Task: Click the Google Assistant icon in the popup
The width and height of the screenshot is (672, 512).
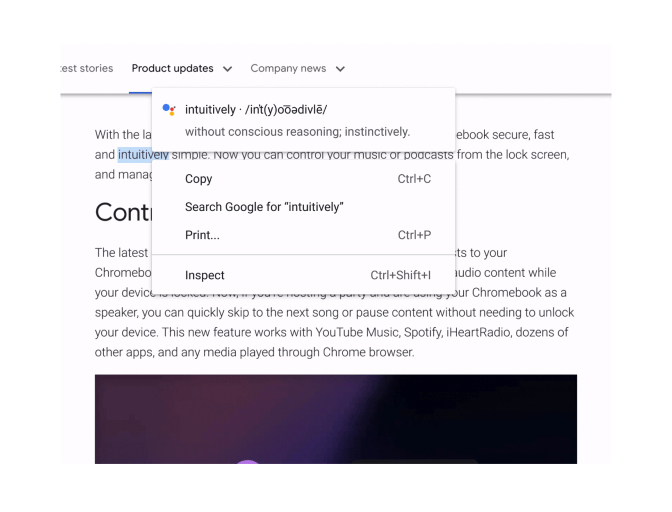Action: coord(168,110)
